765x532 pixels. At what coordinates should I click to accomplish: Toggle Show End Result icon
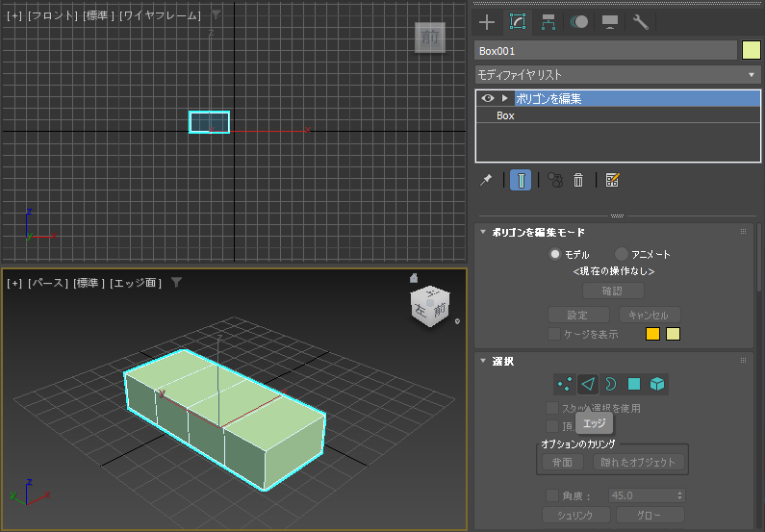(x=520, y=180)
